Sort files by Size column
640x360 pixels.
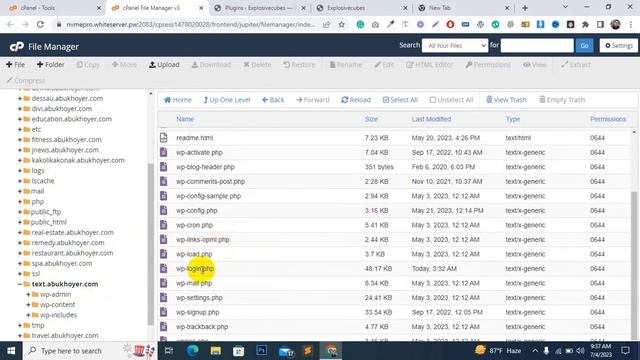371,119
